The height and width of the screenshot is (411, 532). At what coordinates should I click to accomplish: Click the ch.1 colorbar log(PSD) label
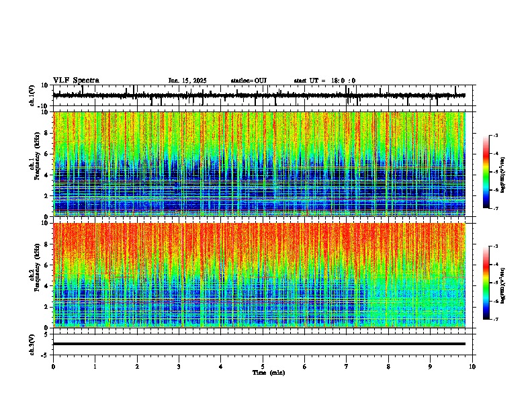click(x=503, y=175)
